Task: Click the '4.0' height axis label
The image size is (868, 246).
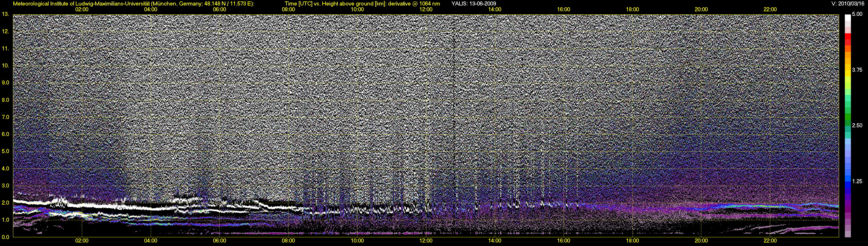Action: pyautogui.click(x=5, y=168)
